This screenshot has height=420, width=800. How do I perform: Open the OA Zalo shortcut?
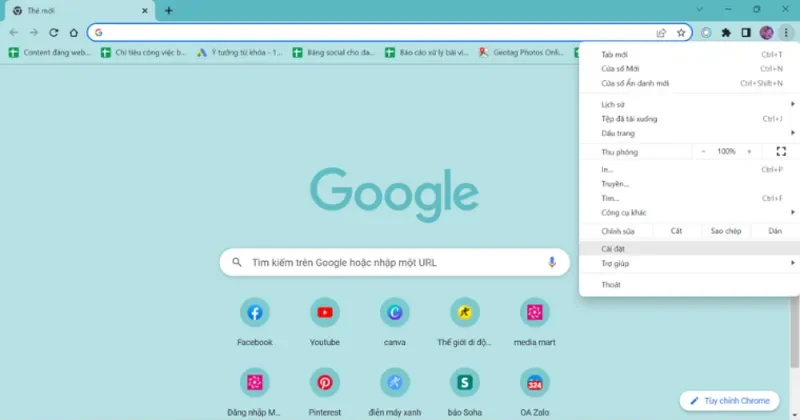pos(535,392)
